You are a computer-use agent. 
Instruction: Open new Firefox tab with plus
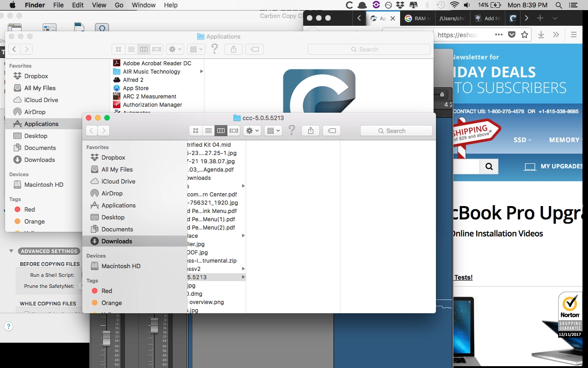coord(540,18)
